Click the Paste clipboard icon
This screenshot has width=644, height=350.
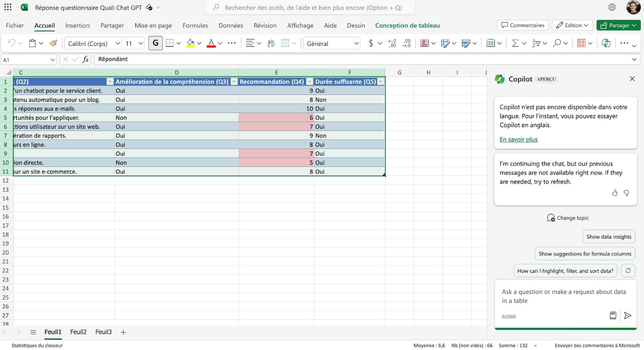[x=32, y=43]
